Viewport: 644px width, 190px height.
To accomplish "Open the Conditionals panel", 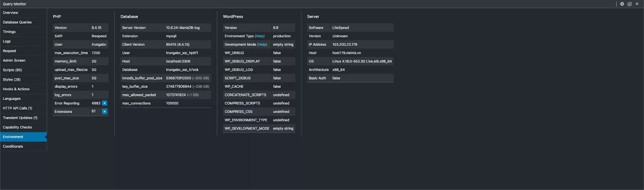I will click(x=23, y=147).
